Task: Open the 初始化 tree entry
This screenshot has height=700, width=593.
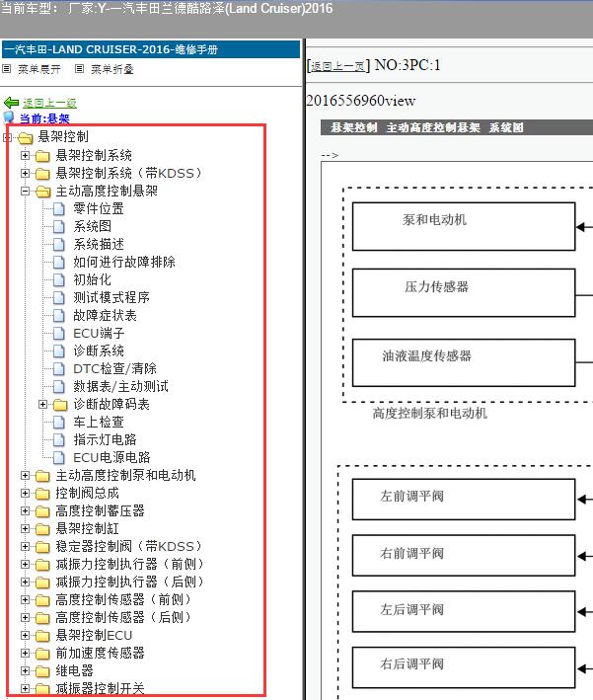Action: (93, 280)
